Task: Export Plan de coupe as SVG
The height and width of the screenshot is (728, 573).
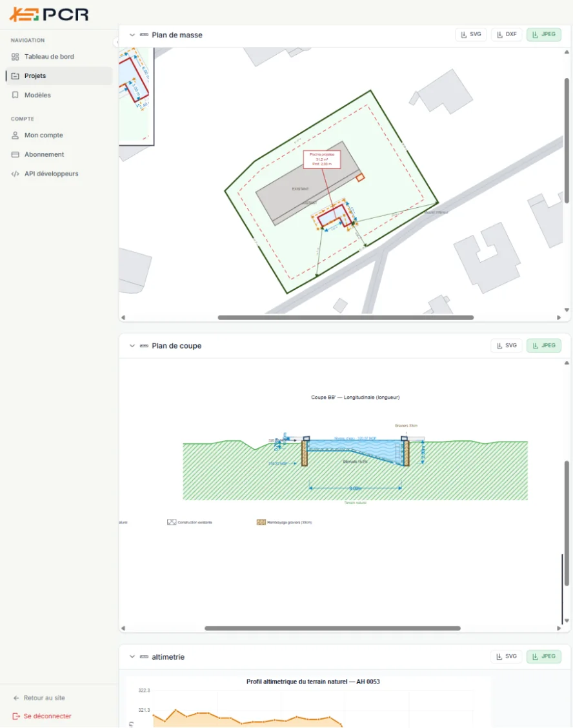Action: click(507, 345)
